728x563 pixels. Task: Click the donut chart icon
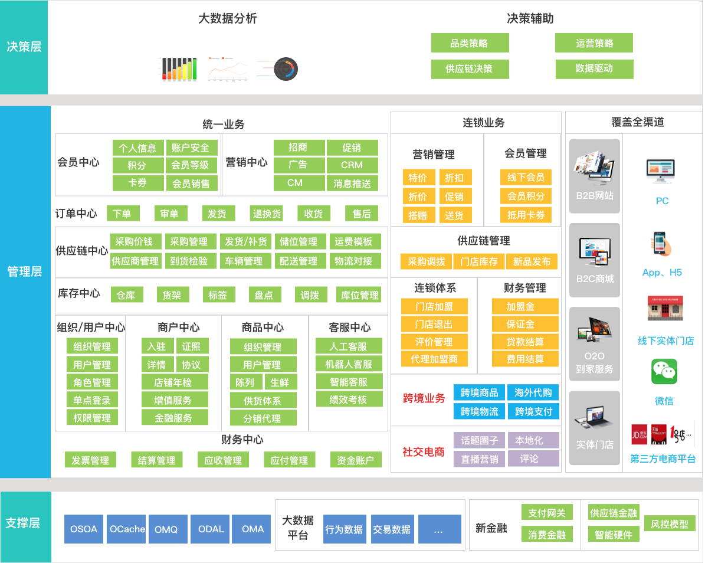[x=286, y=69]
